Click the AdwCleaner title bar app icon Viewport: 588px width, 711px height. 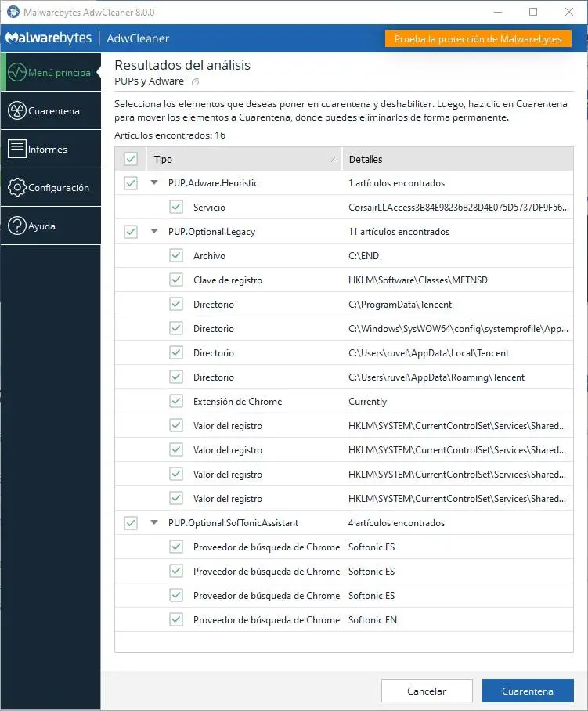13,12
